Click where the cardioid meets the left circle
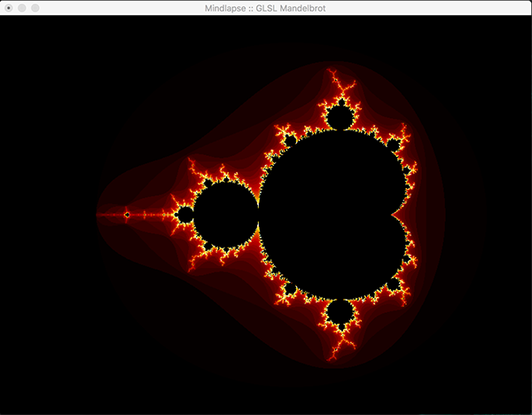This screenshot has width=532, height=415. point(259,215)
